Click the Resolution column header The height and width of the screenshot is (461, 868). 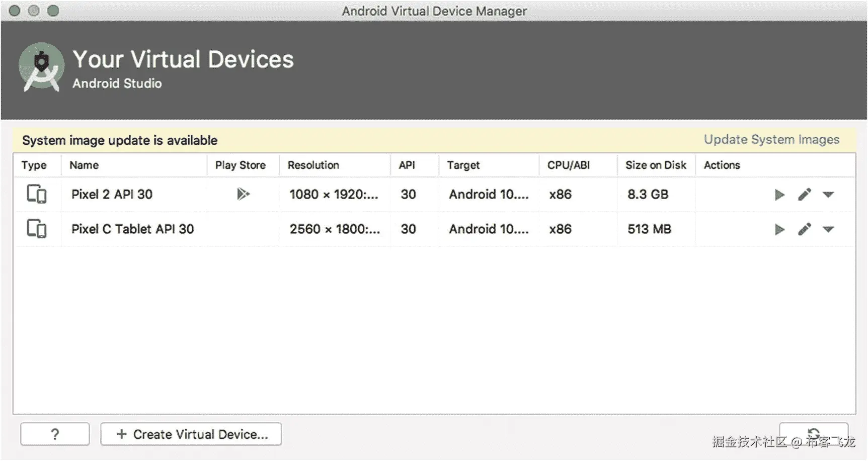pyautogui.click(x=313, y=165)
